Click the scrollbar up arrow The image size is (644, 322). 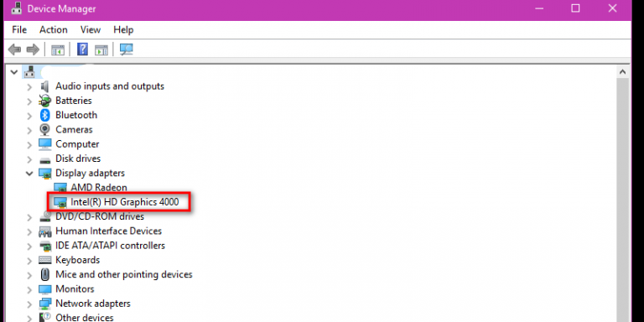click(623, 72)
